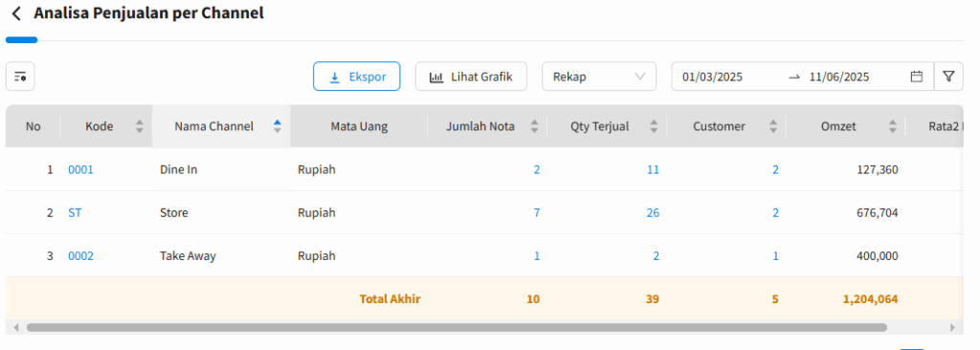Sort by Customer column arrows
This screenshot has width=980, height=350.
(x=773, y=126)
